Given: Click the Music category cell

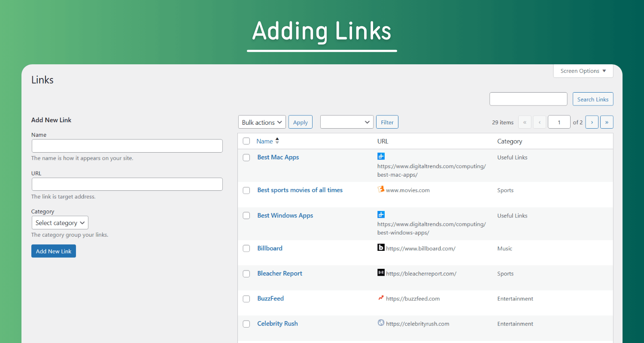Looking at the screenshot, I should point(505,248).
